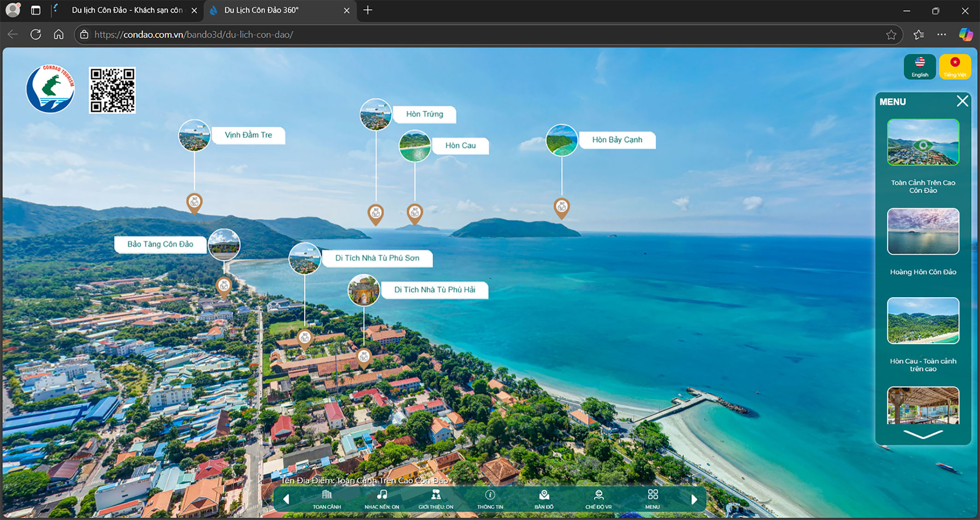The image size is (980, 520).
Task: Open the Favorites list icon
Action: (919, 35)
